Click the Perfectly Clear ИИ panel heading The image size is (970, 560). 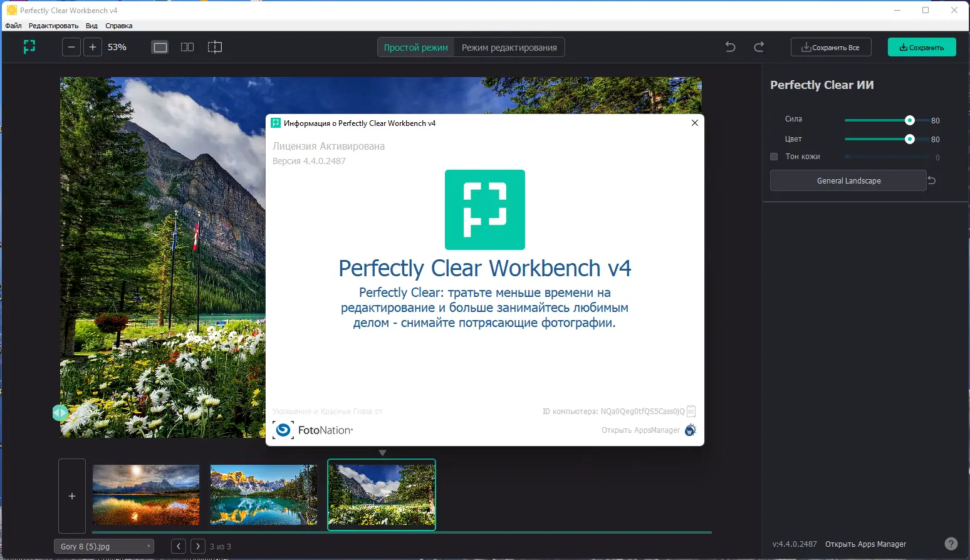point(821,85)
